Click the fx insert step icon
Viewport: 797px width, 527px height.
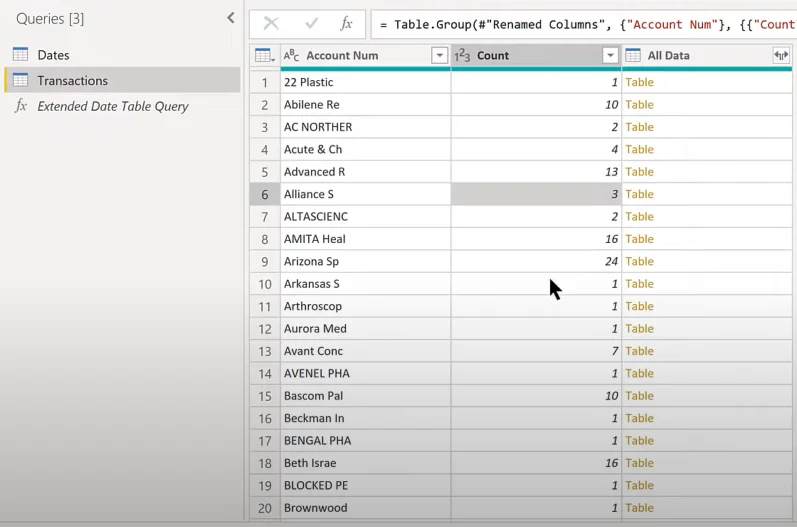pos(346,23)
